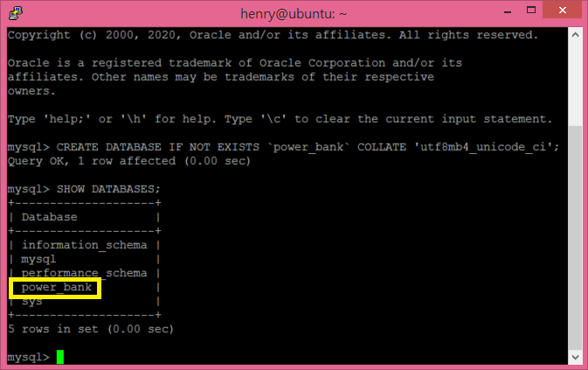Click the green cursor at mysql prompt
The width and height of the screenshot is (588, 370).
point(60,357)
